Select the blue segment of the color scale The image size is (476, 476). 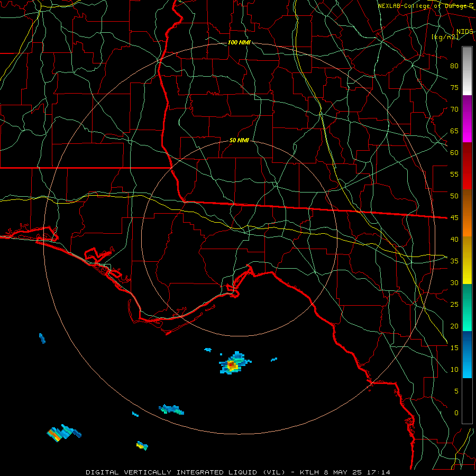pos(467,354)
